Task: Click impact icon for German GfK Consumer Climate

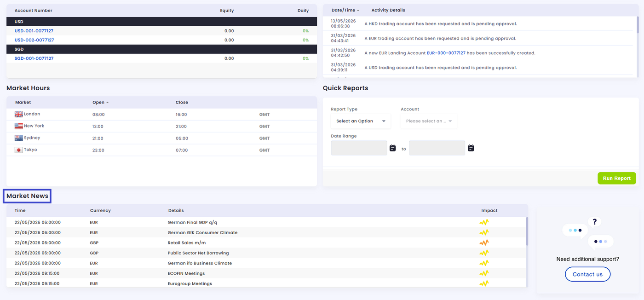Action: [x=484, y=232]
